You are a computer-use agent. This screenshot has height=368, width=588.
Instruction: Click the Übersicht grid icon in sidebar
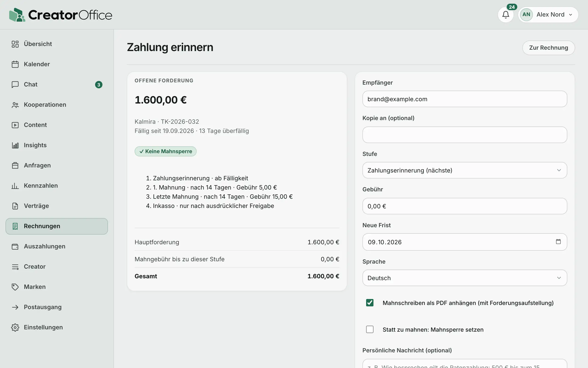click(x=15, y=44)
